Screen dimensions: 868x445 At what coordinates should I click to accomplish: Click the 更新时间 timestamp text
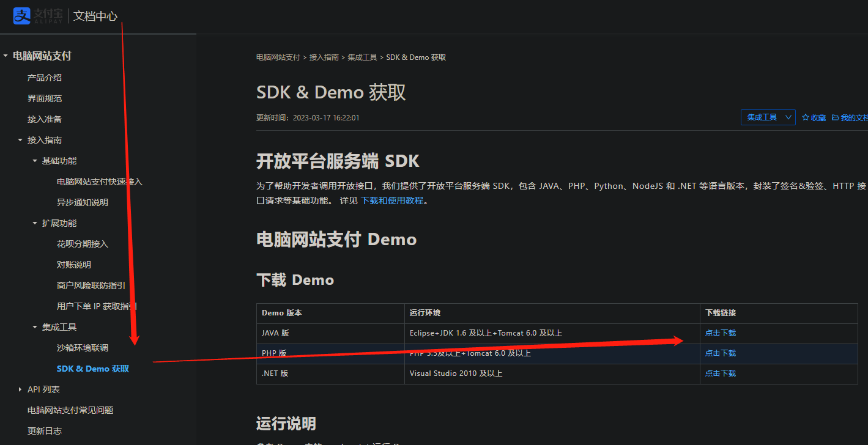click(308, 118)
